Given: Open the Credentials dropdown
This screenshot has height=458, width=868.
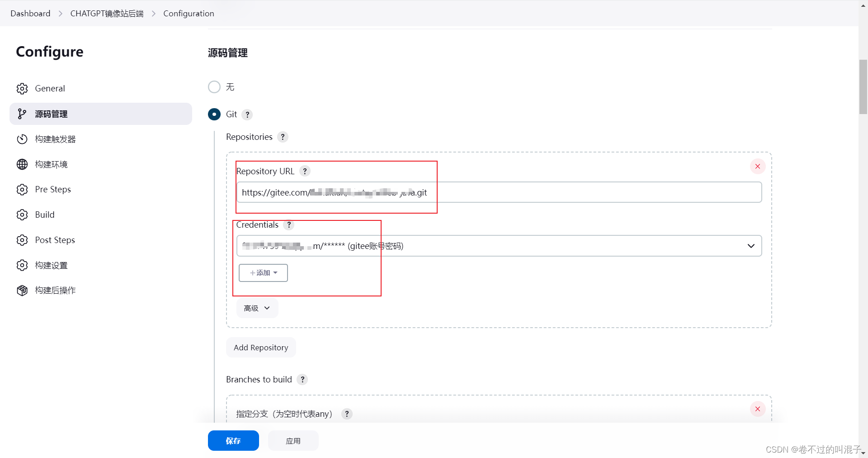Looking at the screenshot, I should [x=499, y=246].
